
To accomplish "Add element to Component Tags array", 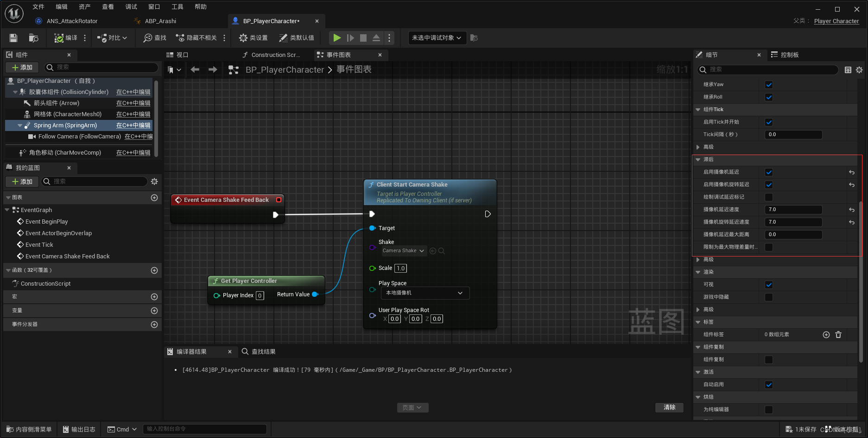I will (826, 335).
